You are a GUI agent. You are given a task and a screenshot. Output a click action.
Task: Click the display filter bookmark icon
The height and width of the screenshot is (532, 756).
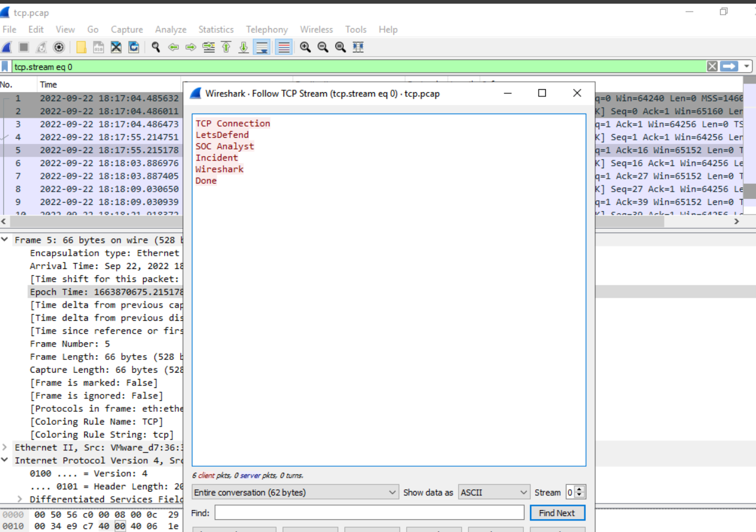coord(5,66)
